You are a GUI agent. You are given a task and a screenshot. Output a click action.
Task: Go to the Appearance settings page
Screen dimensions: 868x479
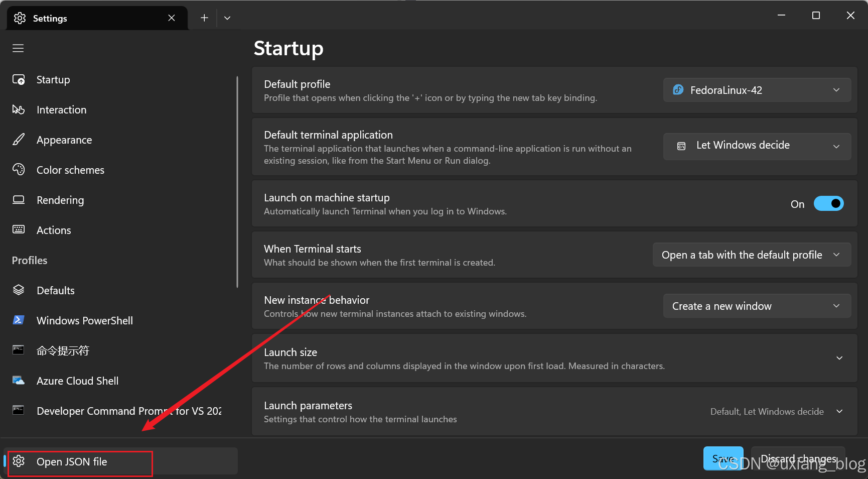(120, 140)
